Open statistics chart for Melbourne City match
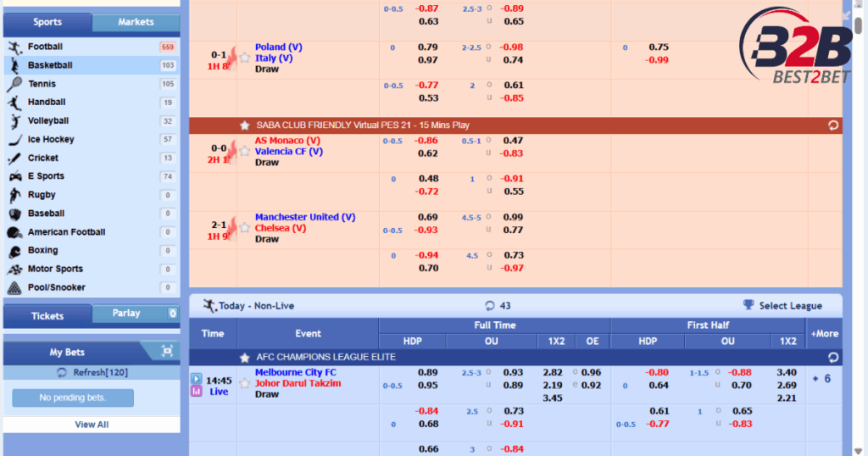This screenshot has width=868, height=456. 196,392
